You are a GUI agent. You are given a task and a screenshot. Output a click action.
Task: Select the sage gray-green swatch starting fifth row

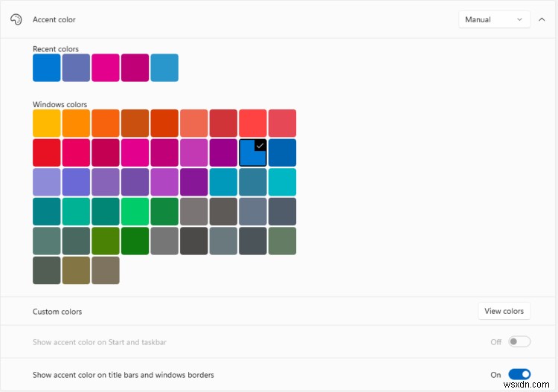coord(47,241)
